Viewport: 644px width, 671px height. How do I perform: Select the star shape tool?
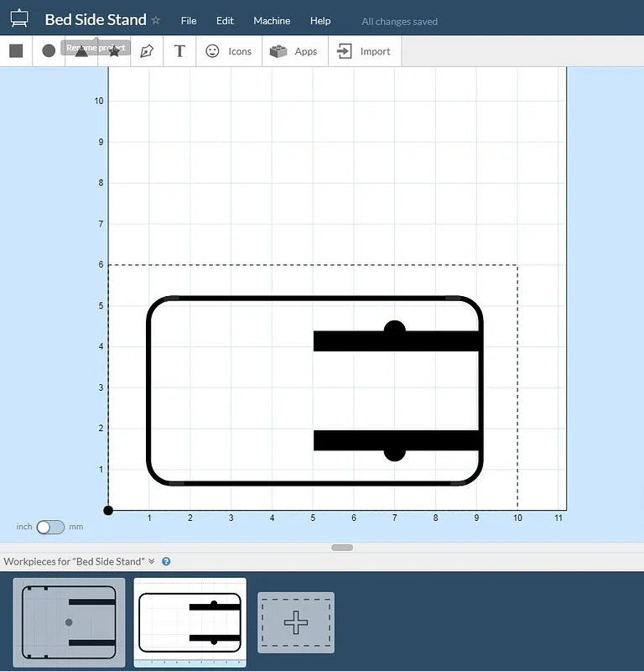pos(114,52)
